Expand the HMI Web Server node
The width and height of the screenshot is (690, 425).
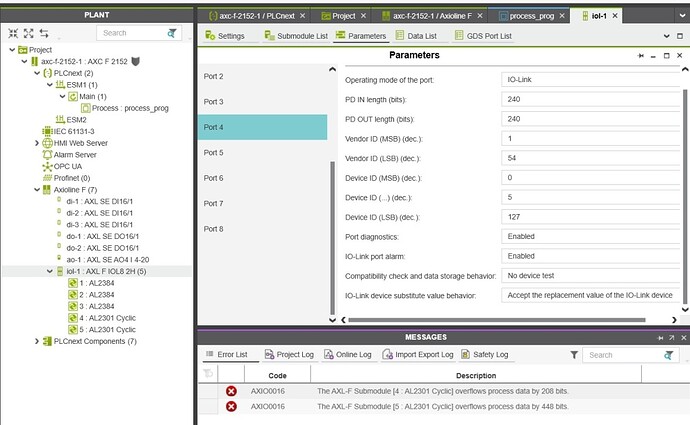(x=37, y=143)
